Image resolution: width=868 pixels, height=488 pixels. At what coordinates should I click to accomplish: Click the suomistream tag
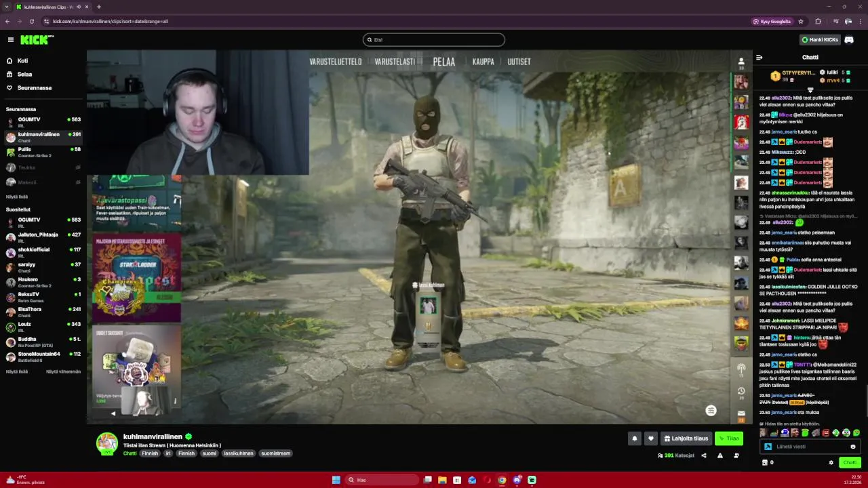[x=275, y=453]
